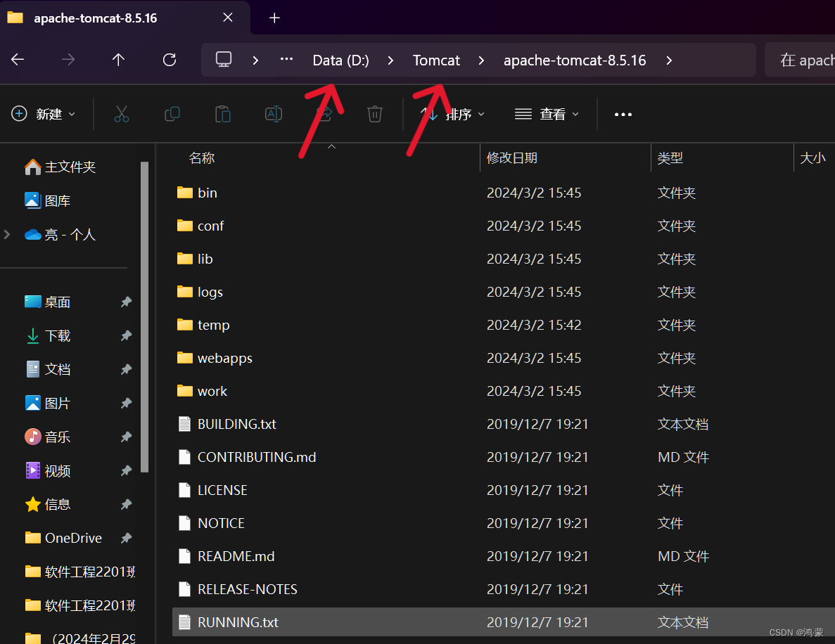Select 亮 - 个人 OneDrive entry
This screenshot has height=644, width=835.
click(60, 235)
